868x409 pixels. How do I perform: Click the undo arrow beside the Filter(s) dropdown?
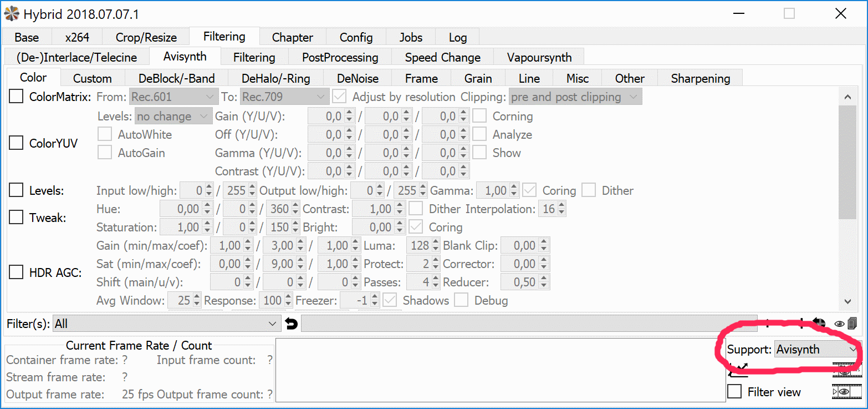(291, 323)
